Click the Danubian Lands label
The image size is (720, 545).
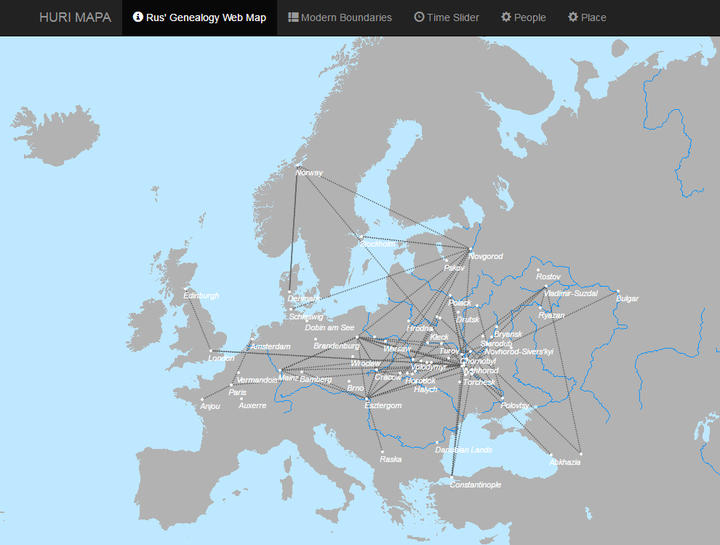(x=463, y=450)
